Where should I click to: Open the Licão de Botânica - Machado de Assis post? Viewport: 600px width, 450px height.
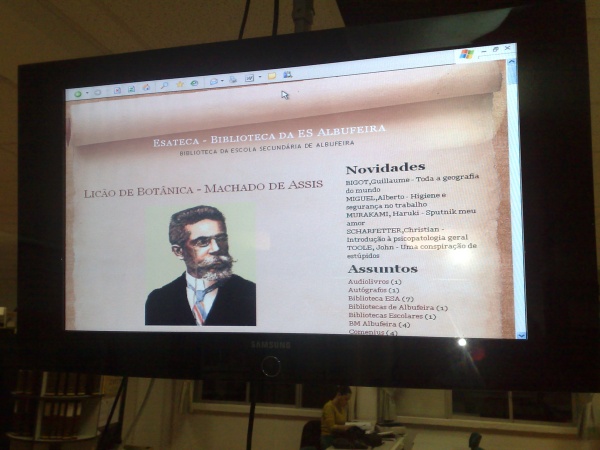tap(203, 188)
